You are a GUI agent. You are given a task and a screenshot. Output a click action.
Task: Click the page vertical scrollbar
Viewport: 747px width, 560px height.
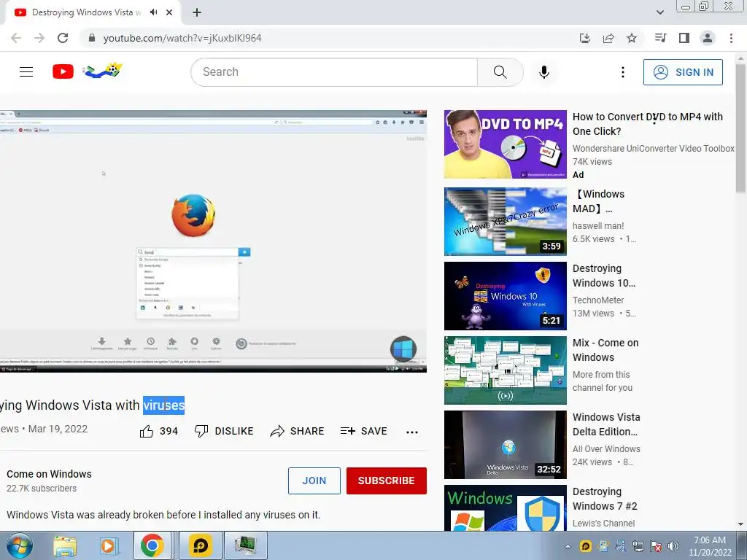click(x=741, y=128)
